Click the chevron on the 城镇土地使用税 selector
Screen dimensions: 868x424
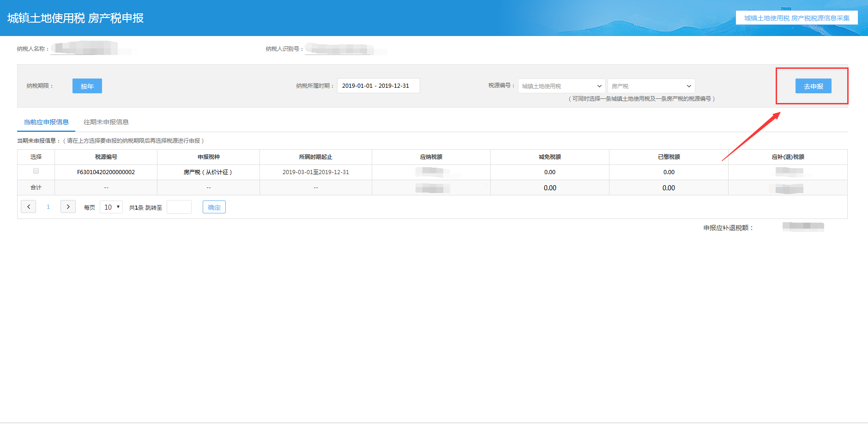pos(599,85)
